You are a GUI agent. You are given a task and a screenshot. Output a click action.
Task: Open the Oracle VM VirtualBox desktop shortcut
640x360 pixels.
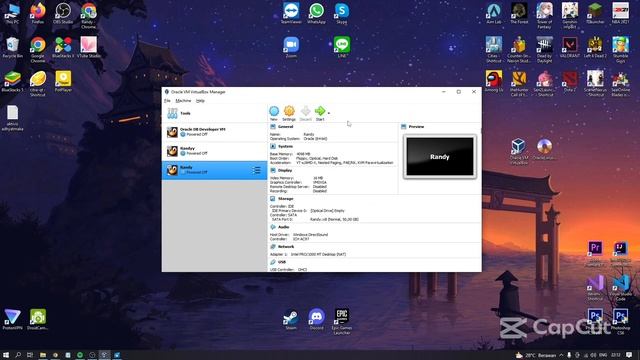pos(519,152)
